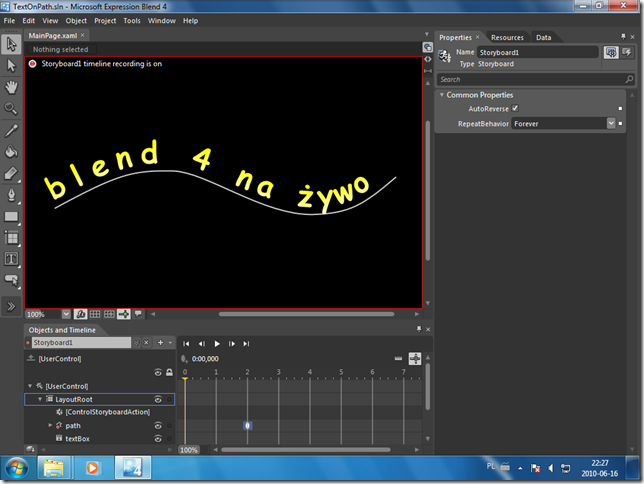Uncheck the AutoReverse checkbox

(515, 108)
